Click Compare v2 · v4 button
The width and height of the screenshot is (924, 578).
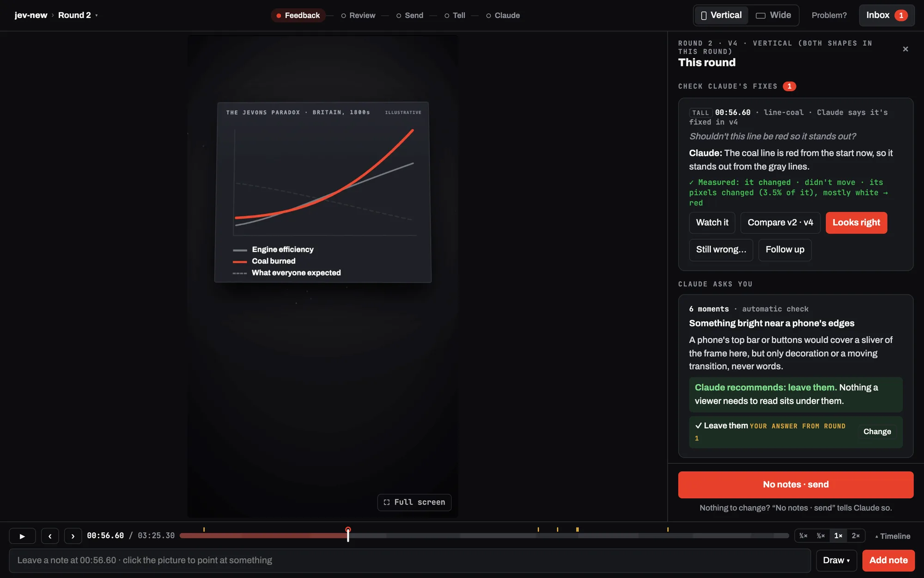pos(780,223)
